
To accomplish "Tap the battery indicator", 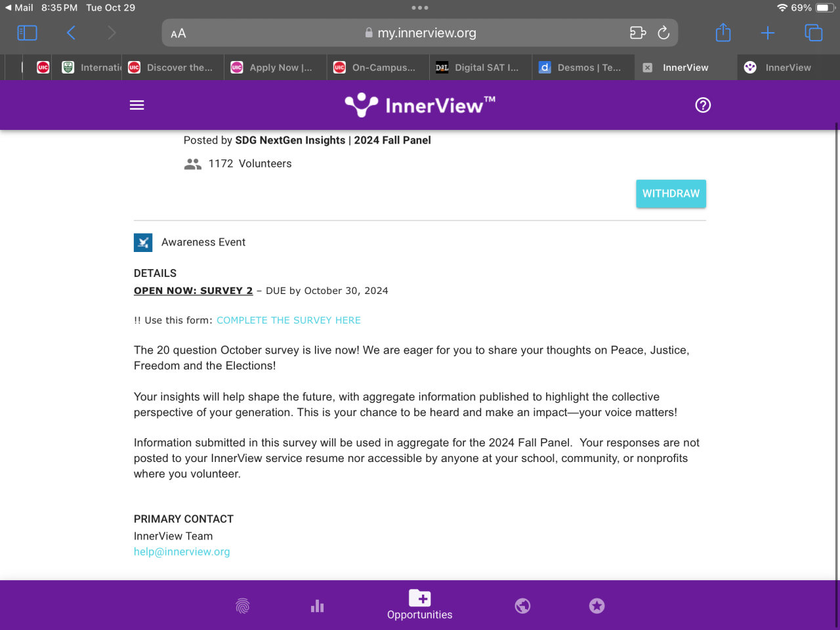I will click(x=826, y=8).
